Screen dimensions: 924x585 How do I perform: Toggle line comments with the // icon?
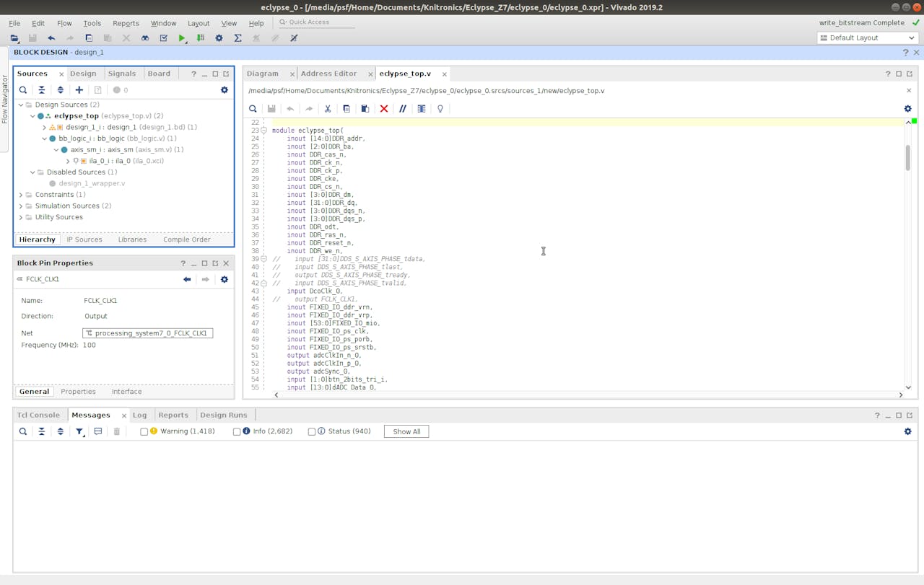tap(403, 109)
